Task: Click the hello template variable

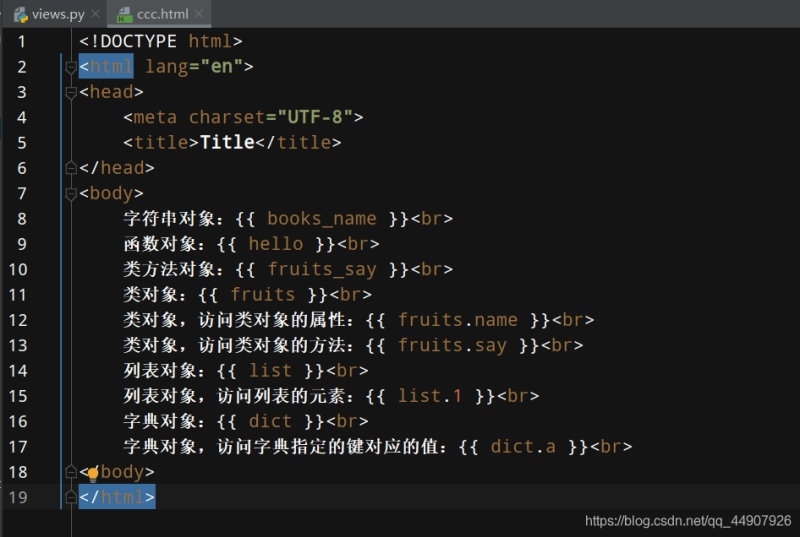Action: (276, 244)
